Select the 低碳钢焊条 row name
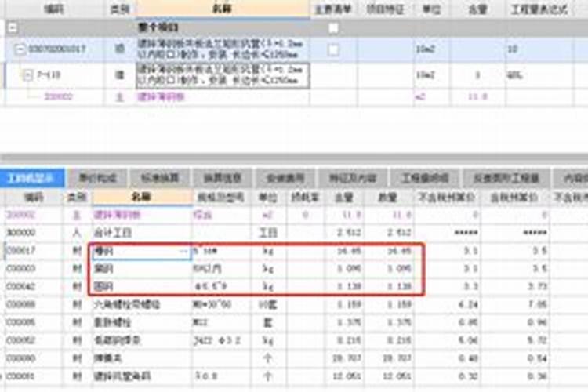The height and width of the screenshot is (392, 588). (141, 340)
